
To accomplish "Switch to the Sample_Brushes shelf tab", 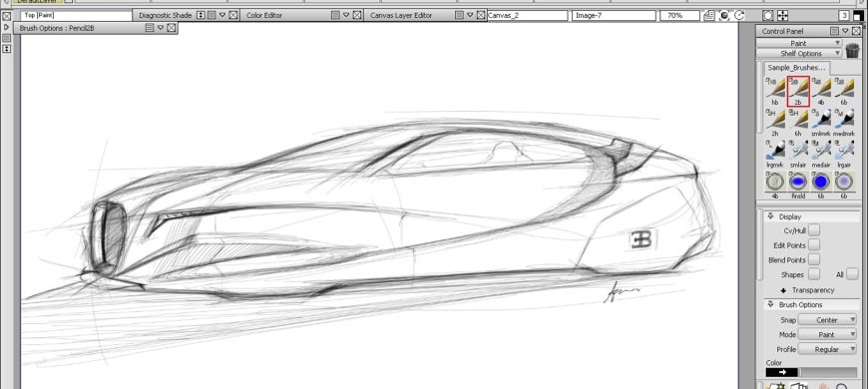I will click(x=796, y=68).
